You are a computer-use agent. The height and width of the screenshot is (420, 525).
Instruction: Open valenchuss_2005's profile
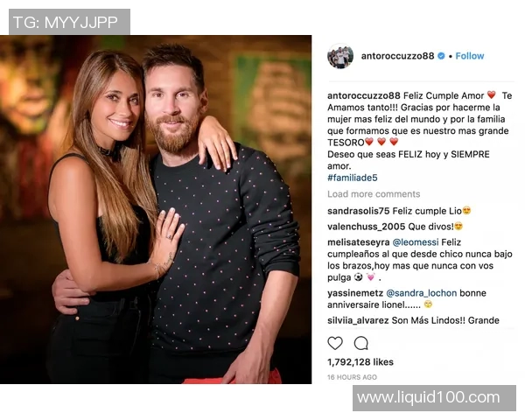(x=367, y=227)
